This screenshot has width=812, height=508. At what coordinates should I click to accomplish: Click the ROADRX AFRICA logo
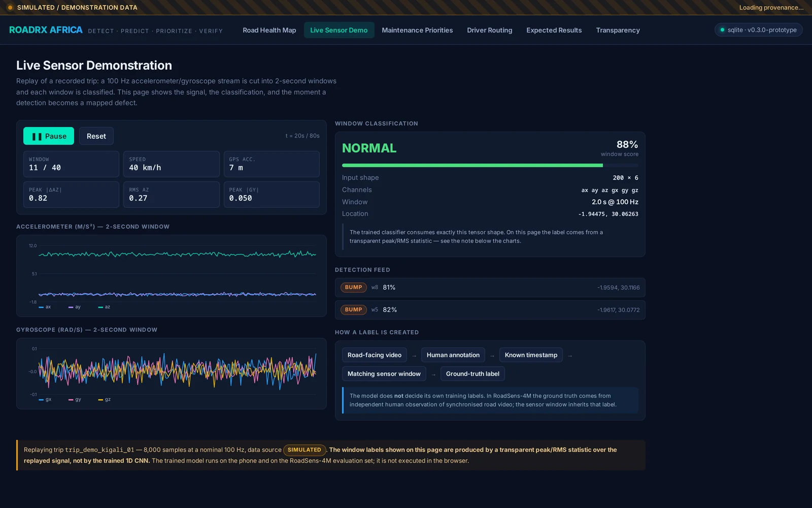[46, 30]
